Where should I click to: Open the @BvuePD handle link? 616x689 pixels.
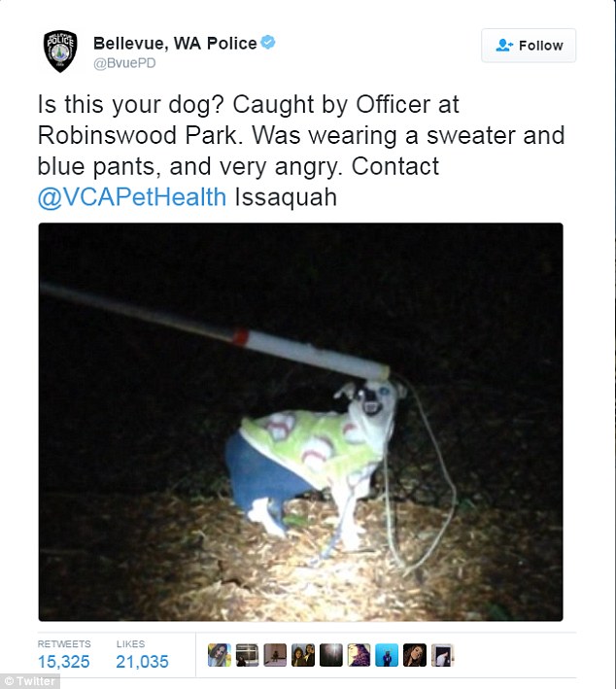click(x=124, y=63)
